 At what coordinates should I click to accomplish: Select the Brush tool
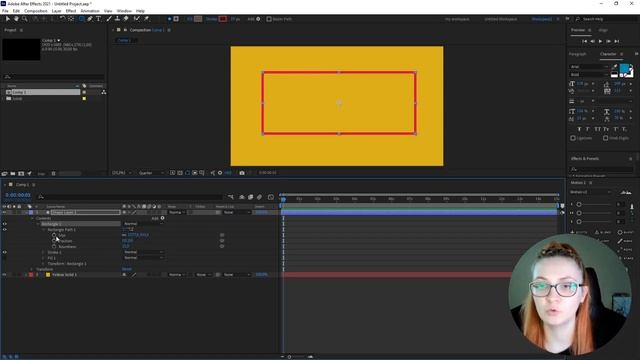[x=109, y=19]
